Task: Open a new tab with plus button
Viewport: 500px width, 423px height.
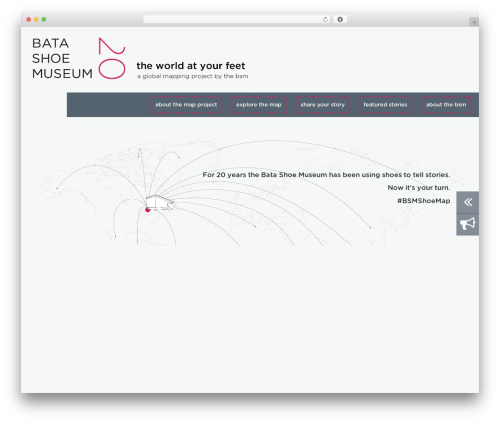Action: tap(474, 22)
